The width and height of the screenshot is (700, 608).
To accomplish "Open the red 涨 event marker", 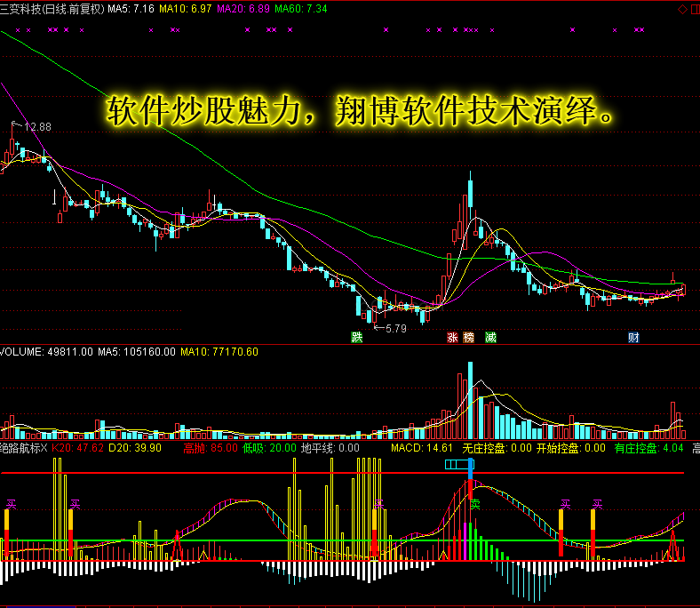I will coord(452,337).
